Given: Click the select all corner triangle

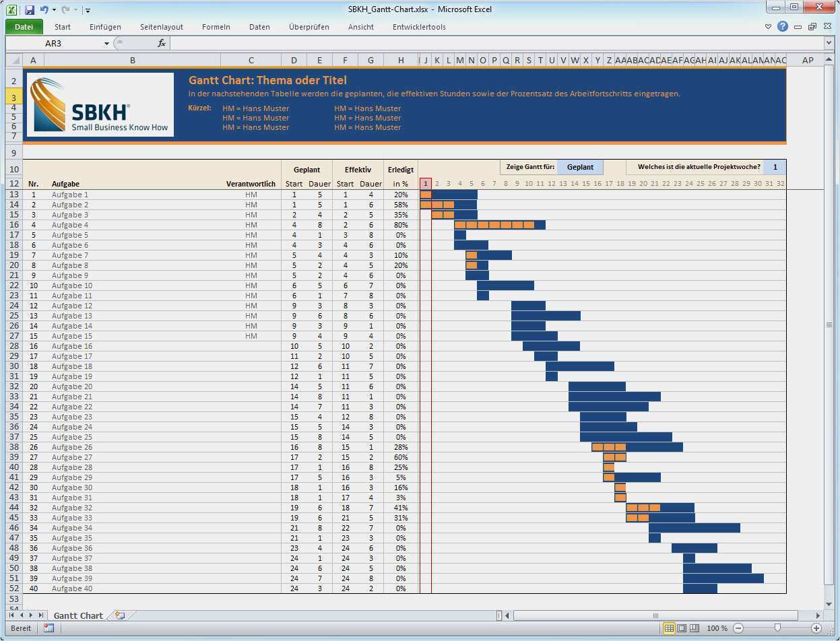Looking at the screenshot, I should (x=14, y=61).
